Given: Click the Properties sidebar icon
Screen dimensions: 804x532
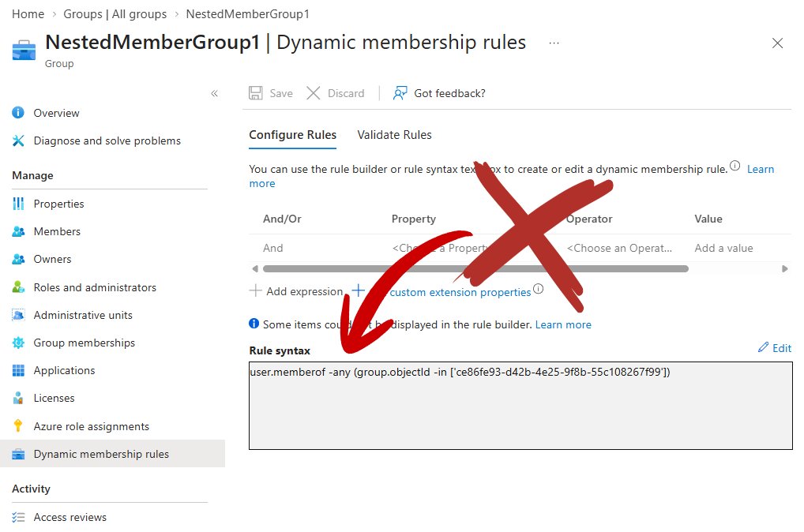Looking at the screenshot, I should 18,204.
